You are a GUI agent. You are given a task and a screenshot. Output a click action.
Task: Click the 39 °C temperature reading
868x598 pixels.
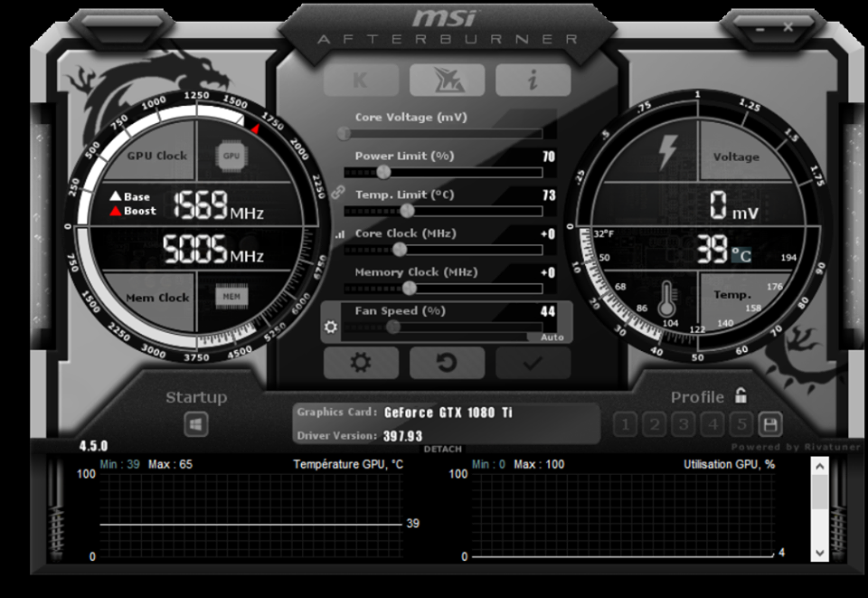(x=723, y=249)
